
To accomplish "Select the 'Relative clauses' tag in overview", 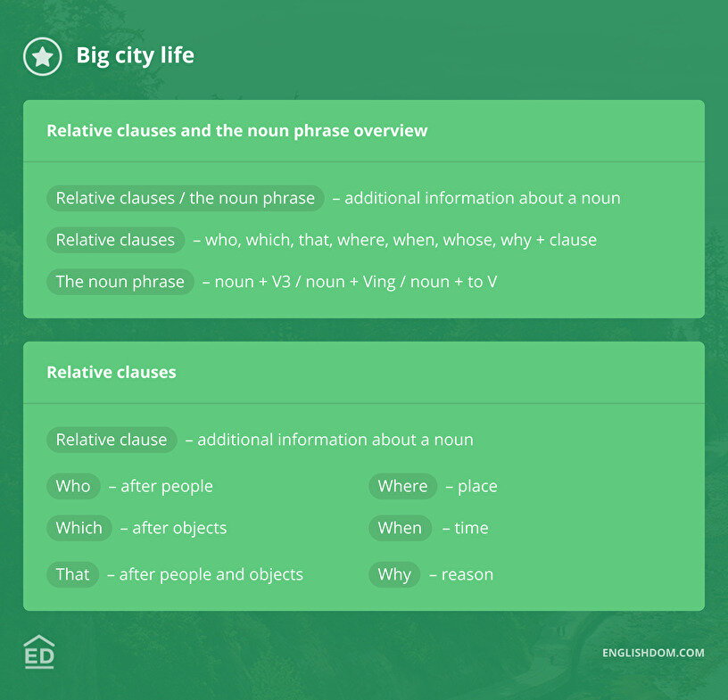I will pyautogui.click(x=115, y=240).
